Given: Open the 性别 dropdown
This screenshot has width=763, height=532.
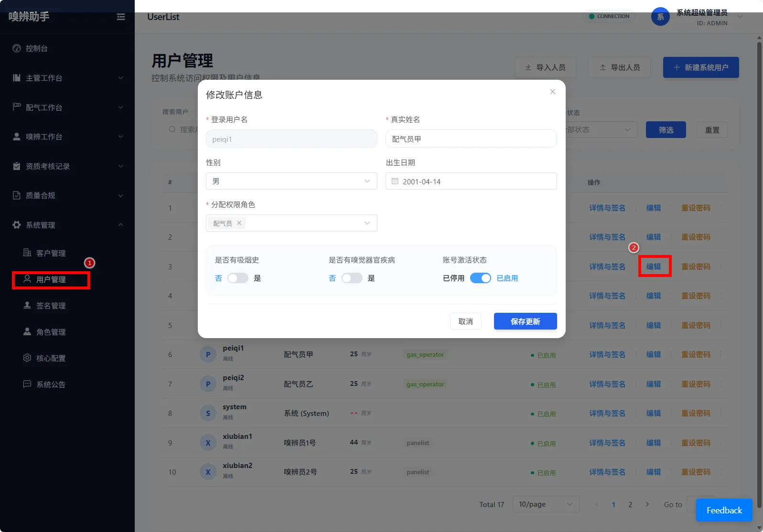Looking at the screenshot, I should [291, 181].
